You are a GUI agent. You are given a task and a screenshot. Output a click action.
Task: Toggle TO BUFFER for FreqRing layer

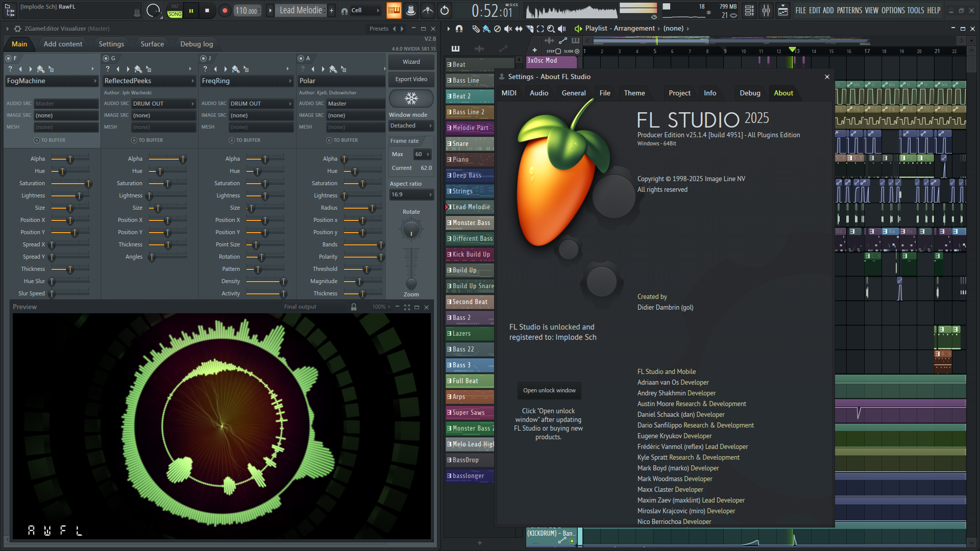pos(232,140)
